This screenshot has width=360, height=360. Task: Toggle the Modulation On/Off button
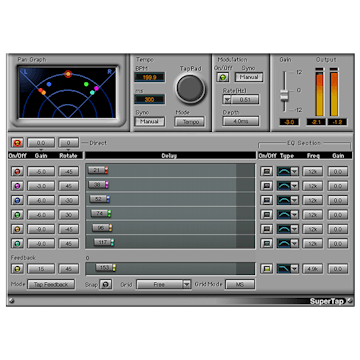pos(223,77)
